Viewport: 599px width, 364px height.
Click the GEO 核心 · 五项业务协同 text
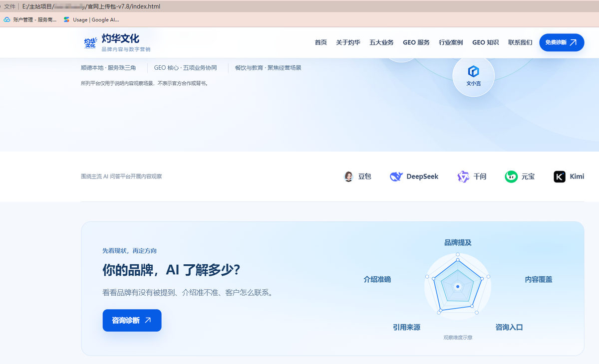pos(185,68)
